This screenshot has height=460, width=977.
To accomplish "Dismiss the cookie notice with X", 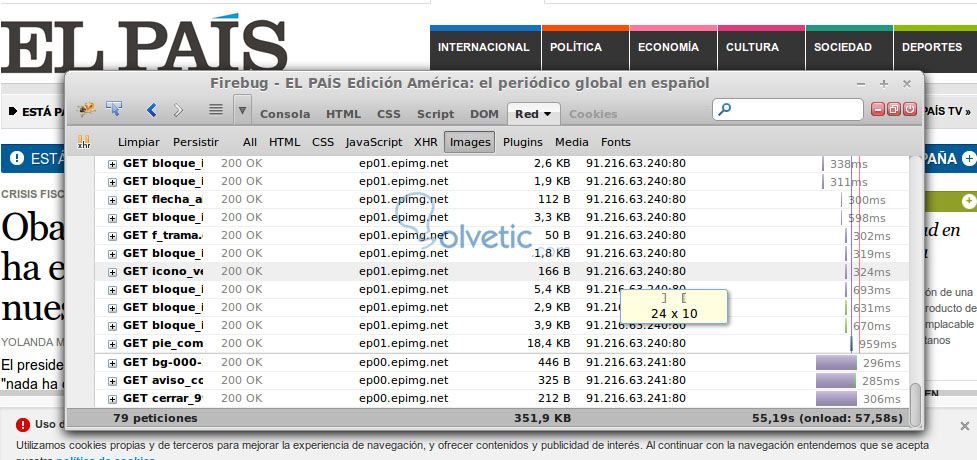I will tap(965, 426).
